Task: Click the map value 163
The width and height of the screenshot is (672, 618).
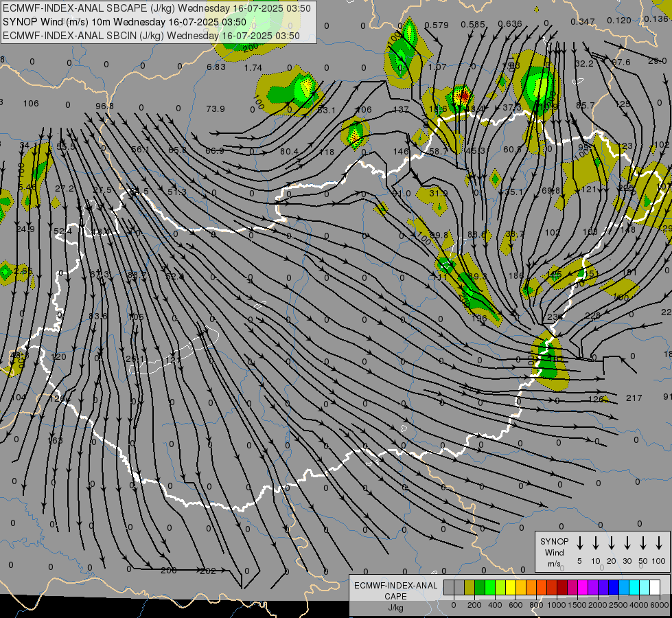Action: tap(56, 440)
